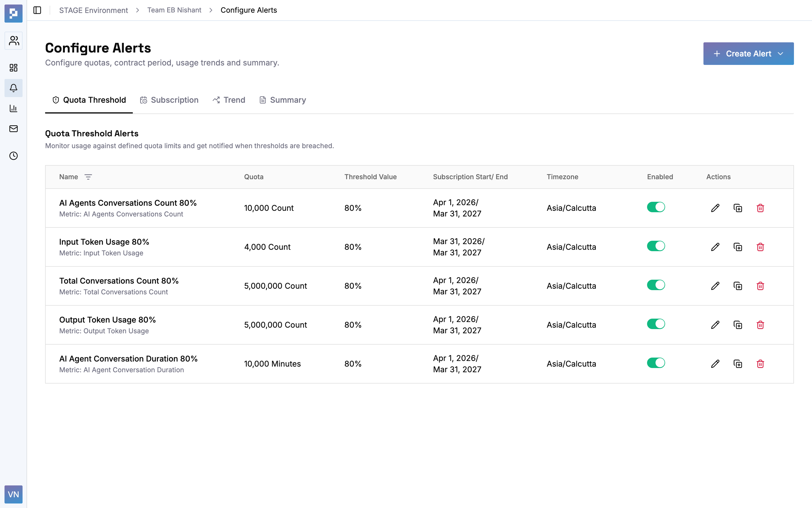Image resolution: width=812 pixels, height=508 pixels.
Task: Open the mail envelope icon in sidebar
Action: 14,129
